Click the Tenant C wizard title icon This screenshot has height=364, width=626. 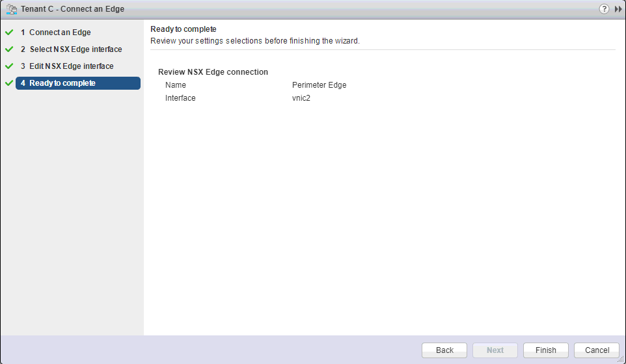point(11,9)
